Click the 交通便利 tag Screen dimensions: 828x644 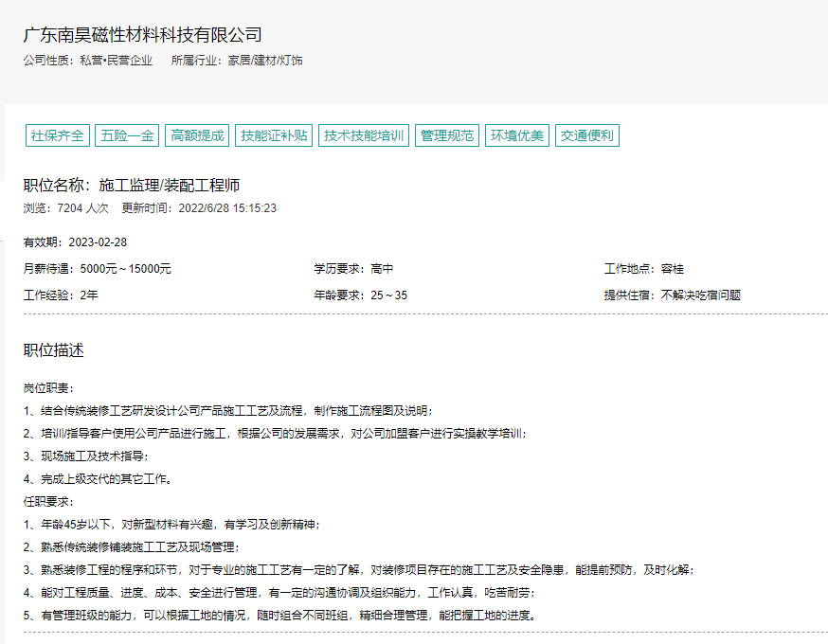point(587,135)
